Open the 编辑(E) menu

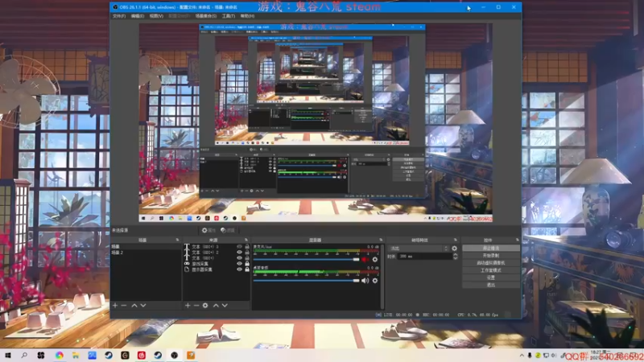(138, 16)
